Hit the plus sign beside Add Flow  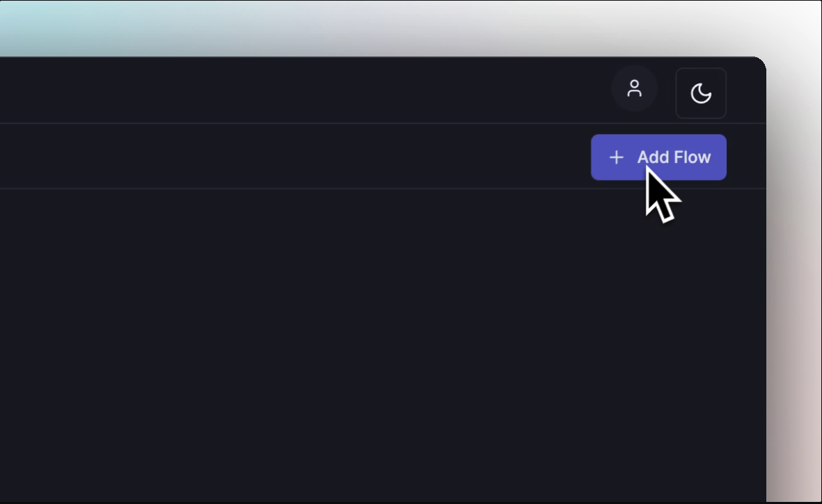pos(616,157)
